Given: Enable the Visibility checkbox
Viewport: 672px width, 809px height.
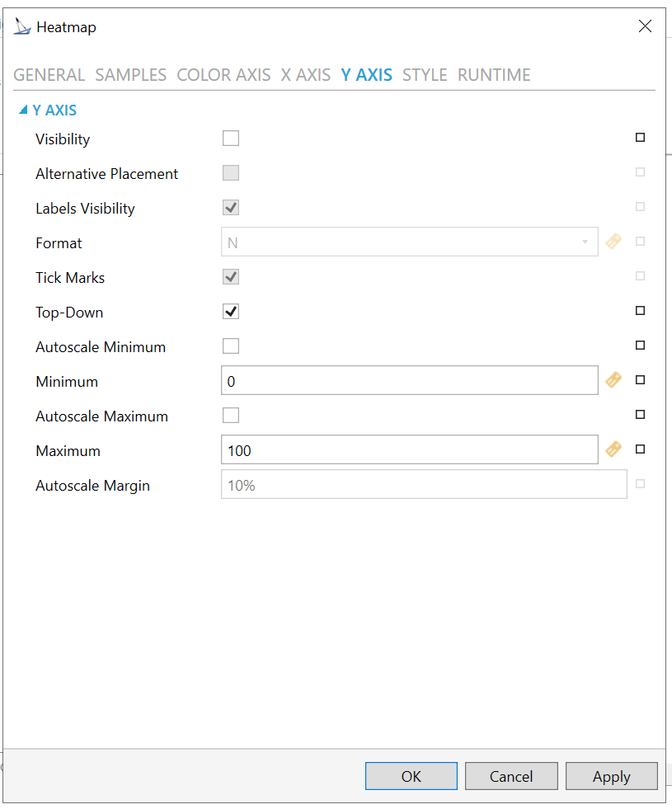Looking at the screenshot, I should 231,139.
